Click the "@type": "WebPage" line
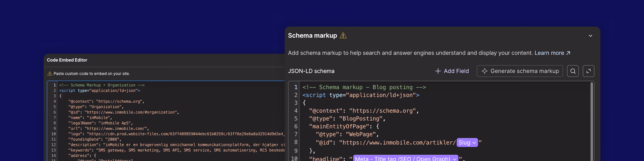This screenshot has width=644, height=161. (x=347, y=134)
